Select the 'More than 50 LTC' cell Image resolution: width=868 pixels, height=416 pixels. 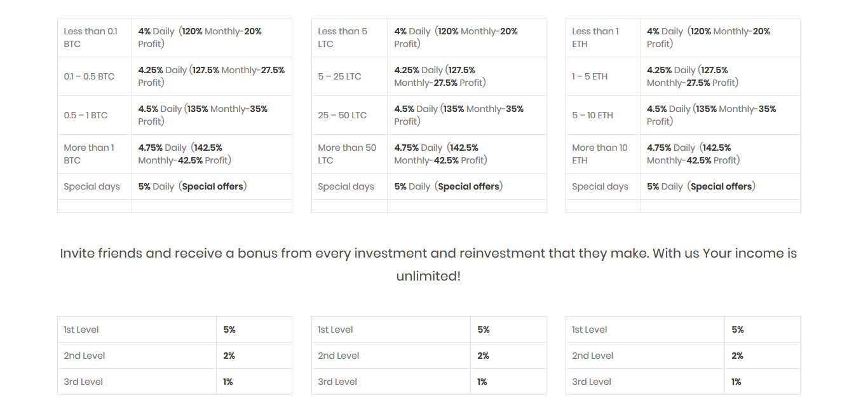click(x=347, y=154)
